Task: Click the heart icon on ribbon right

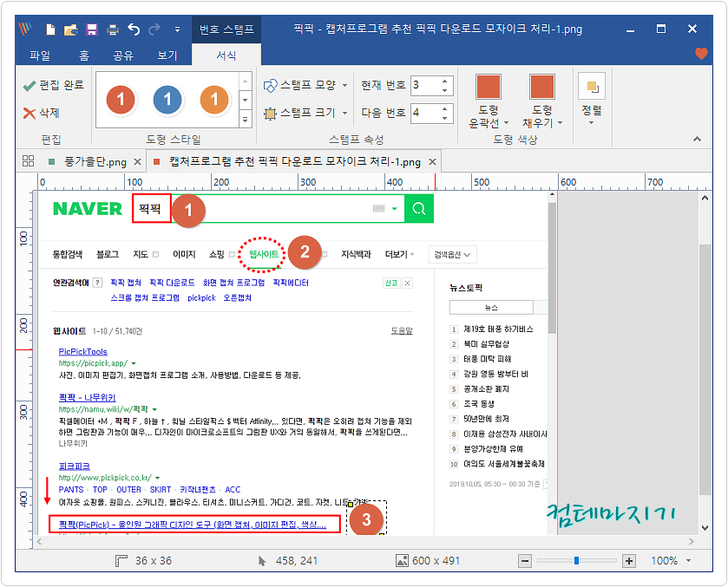Action: tap(702, 54)
